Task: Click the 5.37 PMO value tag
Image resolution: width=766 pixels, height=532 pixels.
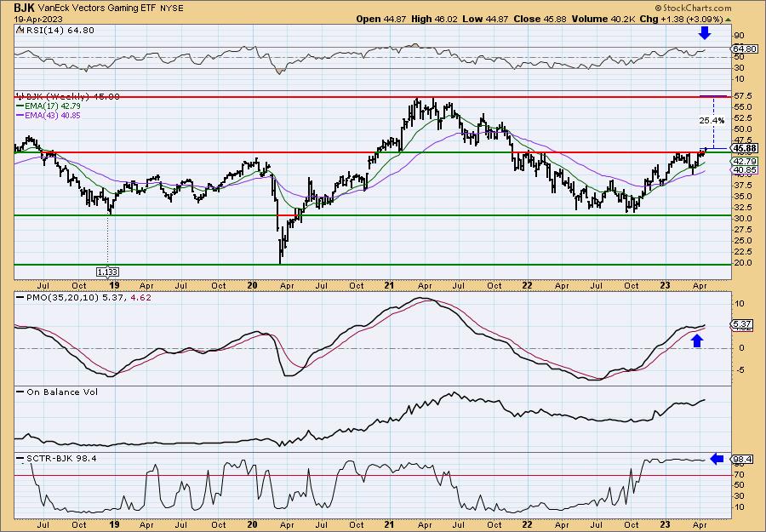Action: click(x=742, y=324)
